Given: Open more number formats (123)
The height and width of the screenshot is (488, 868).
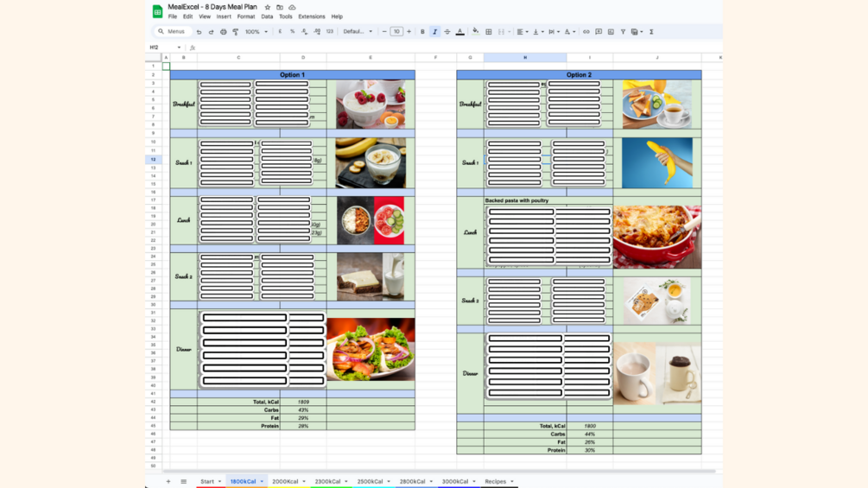Looking at the screenshot, I should [329, 32].
